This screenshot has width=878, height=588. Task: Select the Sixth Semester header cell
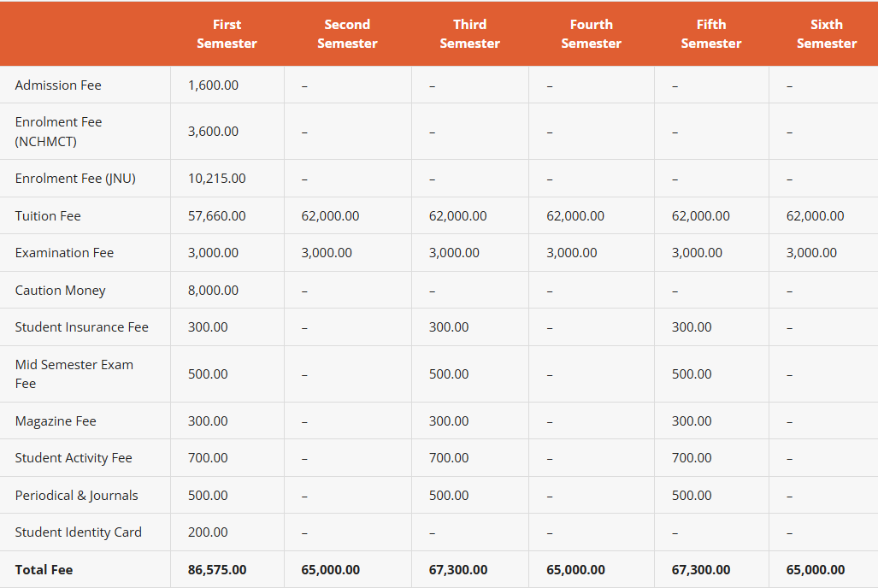tap(826, 34)
